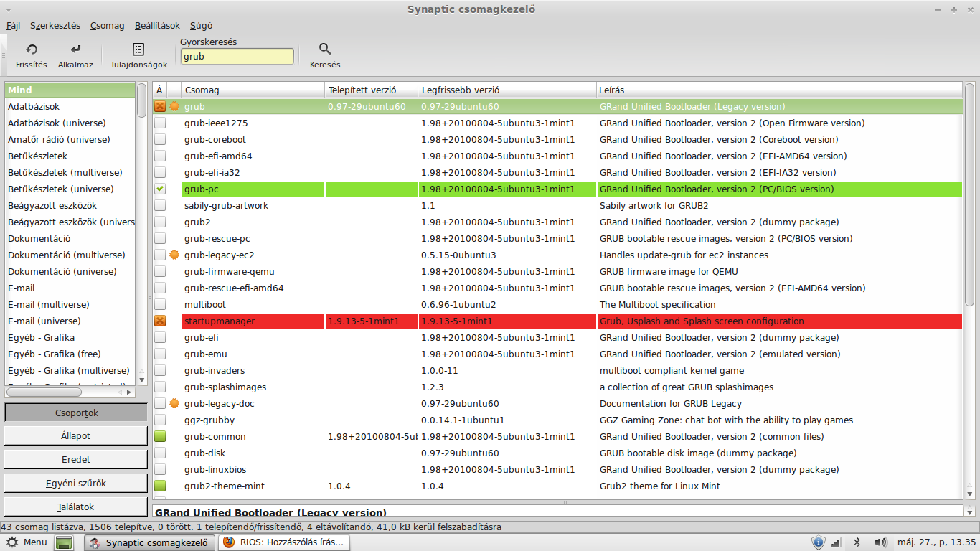
Task: Sort by Legfrissebb verzió column header
Action: [x=507, y=90]
